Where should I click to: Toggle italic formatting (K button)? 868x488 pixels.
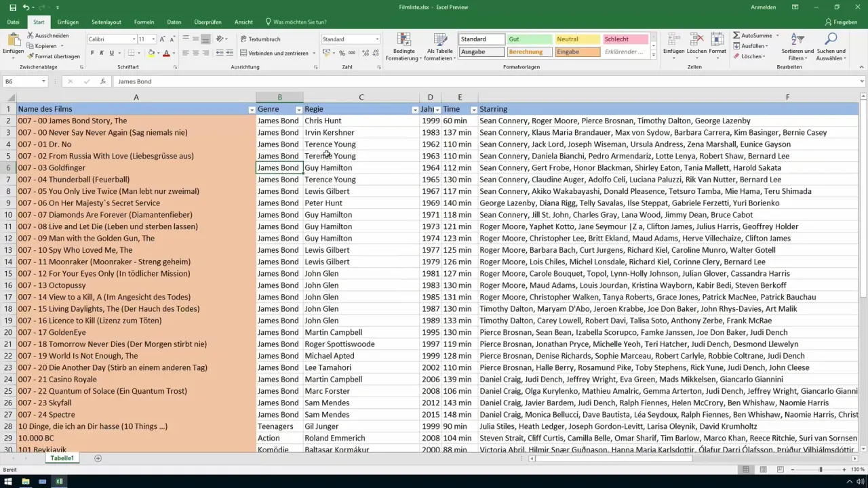(x=102, y=53)
